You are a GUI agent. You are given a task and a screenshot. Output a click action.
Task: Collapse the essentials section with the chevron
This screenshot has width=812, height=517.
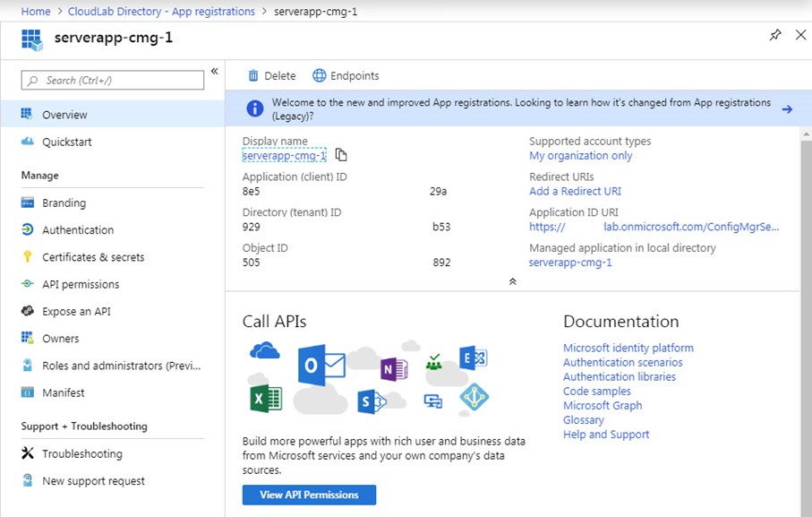tap(512, 281)
